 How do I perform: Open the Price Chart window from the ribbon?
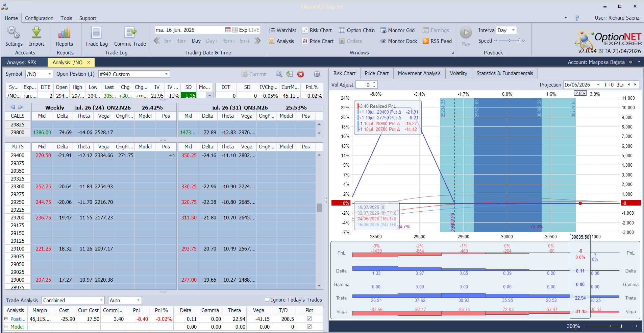pyautogui.click(x=318, y=41)
